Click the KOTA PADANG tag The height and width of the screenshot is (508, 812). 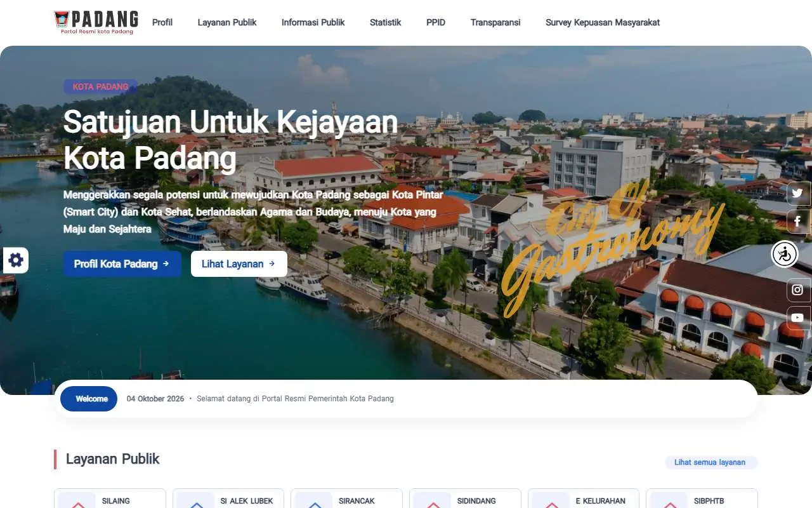click(100, 86)
